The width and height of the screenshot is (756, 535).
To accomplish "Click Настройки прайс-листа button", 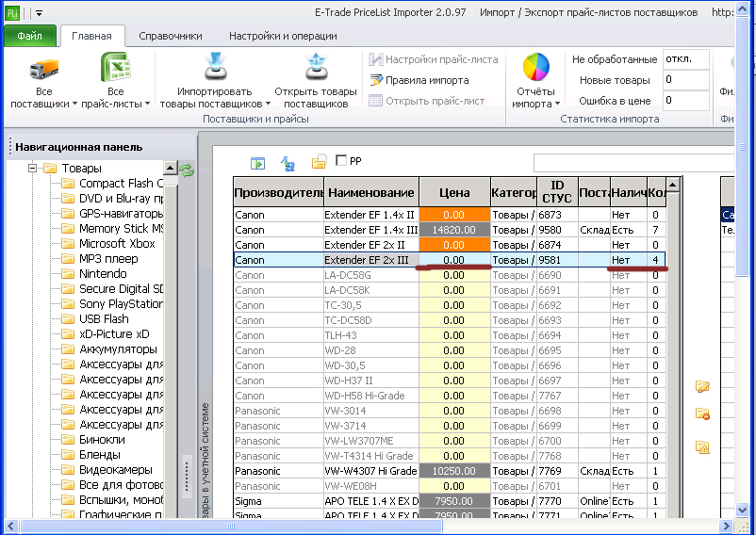I will click(433, 59).
